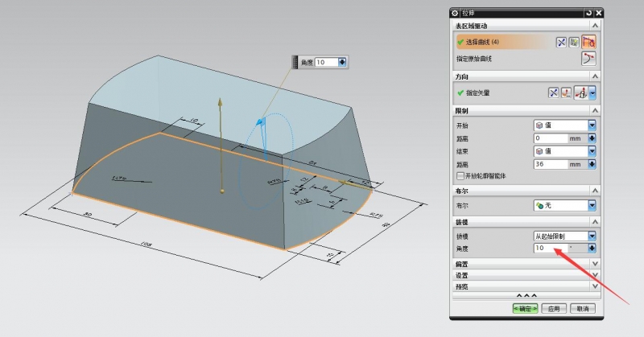This screenshot has height=337, width=644.
Task: Click the 取消 button
Action: pyautogui.click(x=583, y=308)
